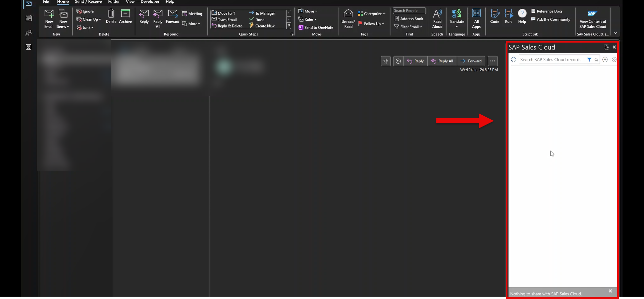644x299 pixels.
Task: Switch to the Send / Receive tab
Action: pos(88,2)
